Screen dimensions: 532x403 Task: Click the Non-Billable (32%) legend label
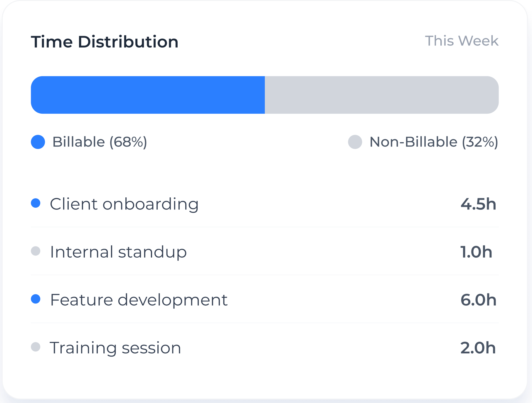coord(434,142)
